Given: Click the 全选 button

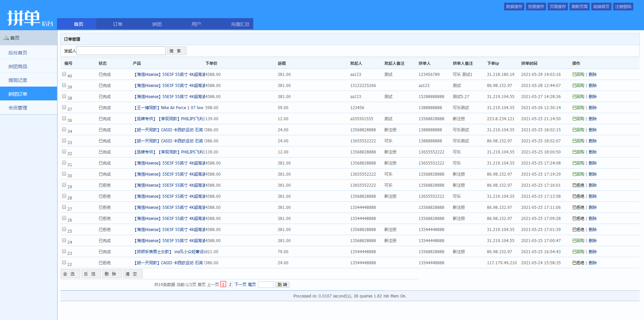Looking at the screenshot, I should point(70,274).
